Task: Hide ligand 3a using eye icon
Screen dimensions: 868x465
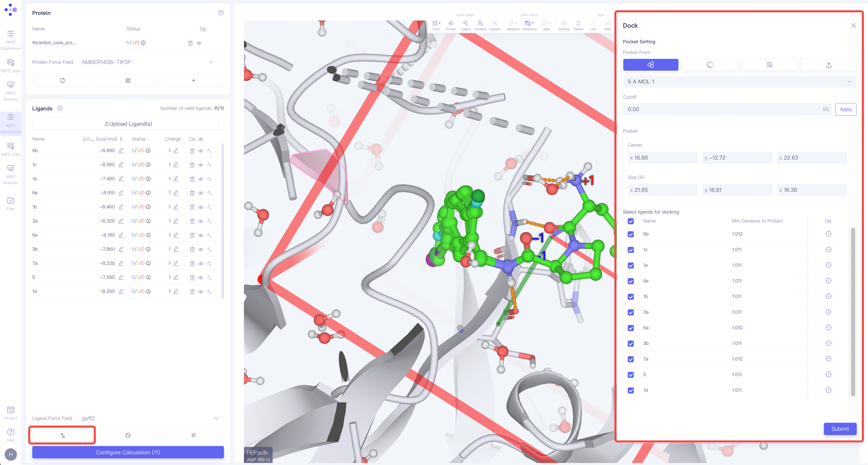Action: tap(201, 221)
